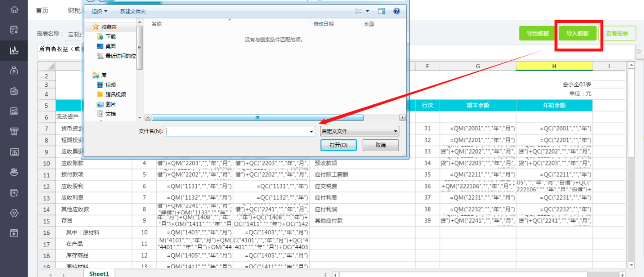
Task: Open the 组织 dropdown menu
Action: [x=99, y=11]
